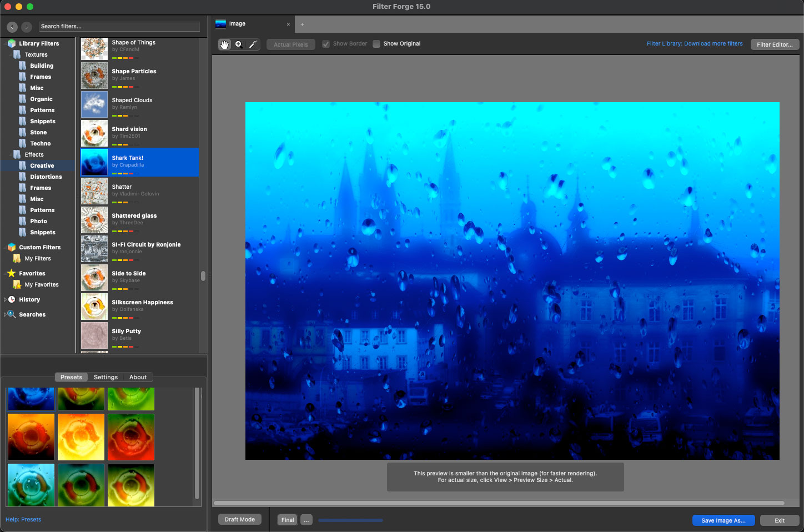
Task: Click the Favorites star icon
Action: click(12, 273)
